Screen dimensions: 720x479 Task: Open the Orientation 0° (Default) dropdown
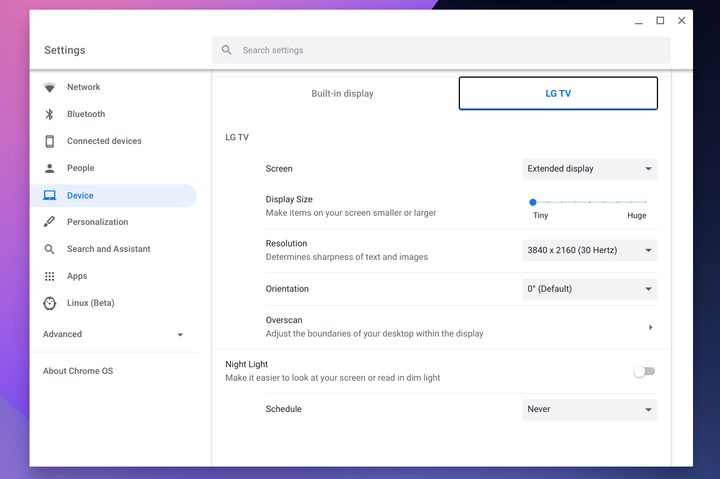point(590,289)
